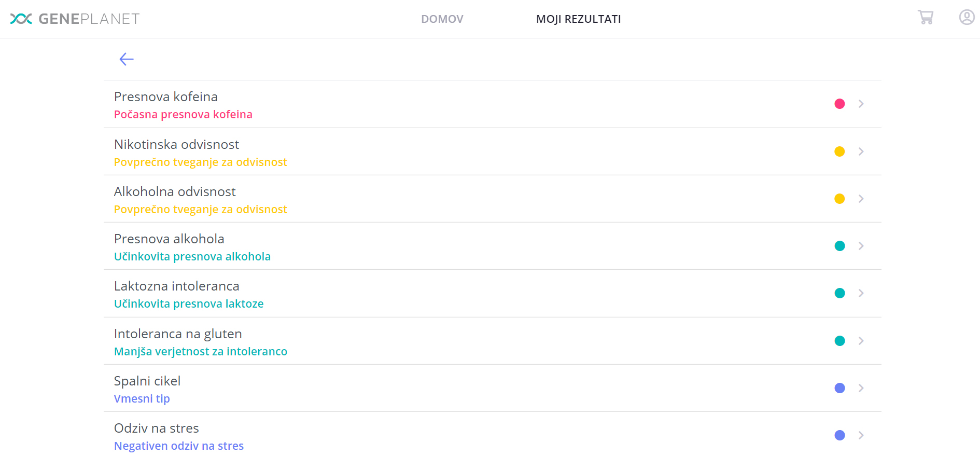Viewport: 980px width, 456px height.
Task: Click teal dot beside Presnova alkohola
Action: (x=839, y=246)
